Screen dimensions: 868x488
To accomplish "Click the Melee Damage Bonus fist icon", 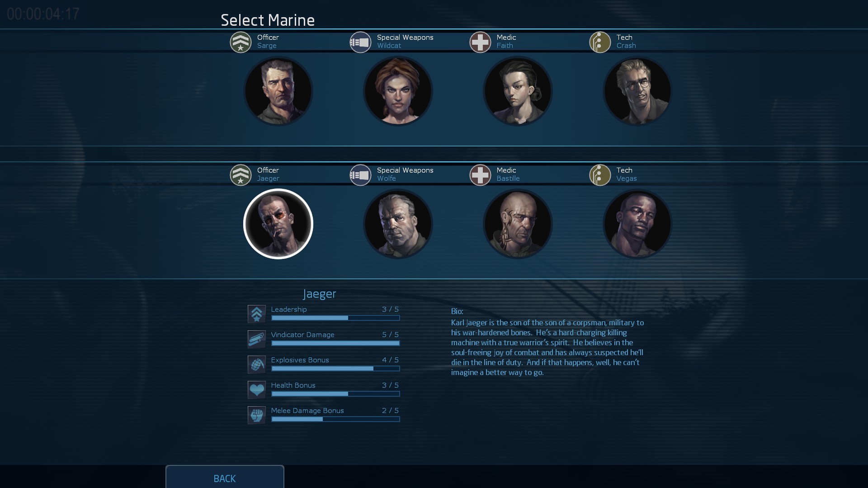I will pyautogui.click(x=256, y=415).
